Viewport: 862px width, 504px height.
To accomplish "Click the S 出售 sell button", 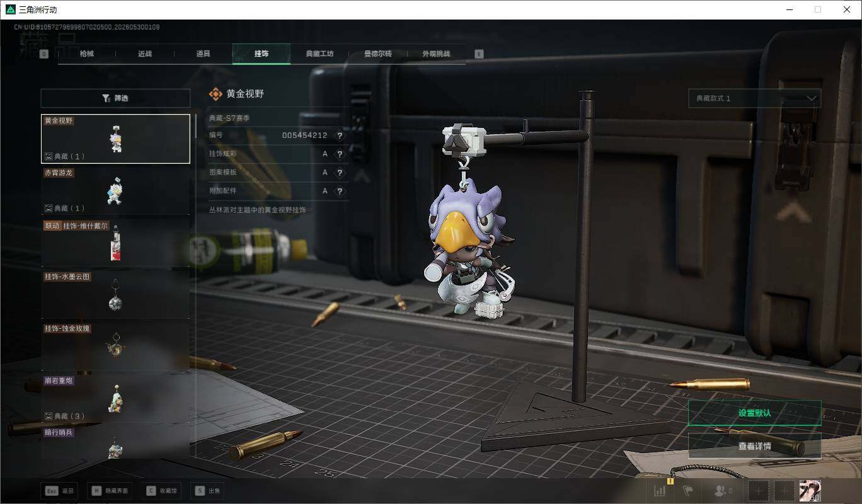I will pos(208,491).
